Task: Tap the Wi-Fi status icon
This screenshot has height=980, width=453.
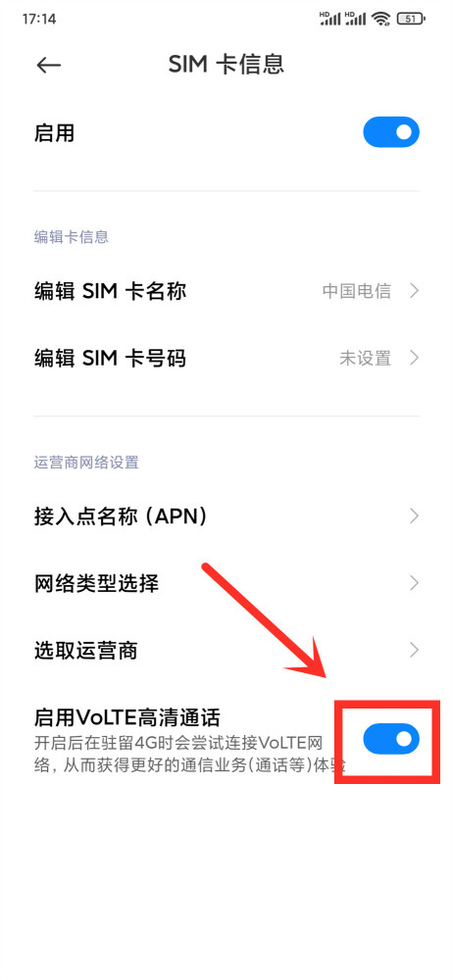Action: [x=379, y=19]
